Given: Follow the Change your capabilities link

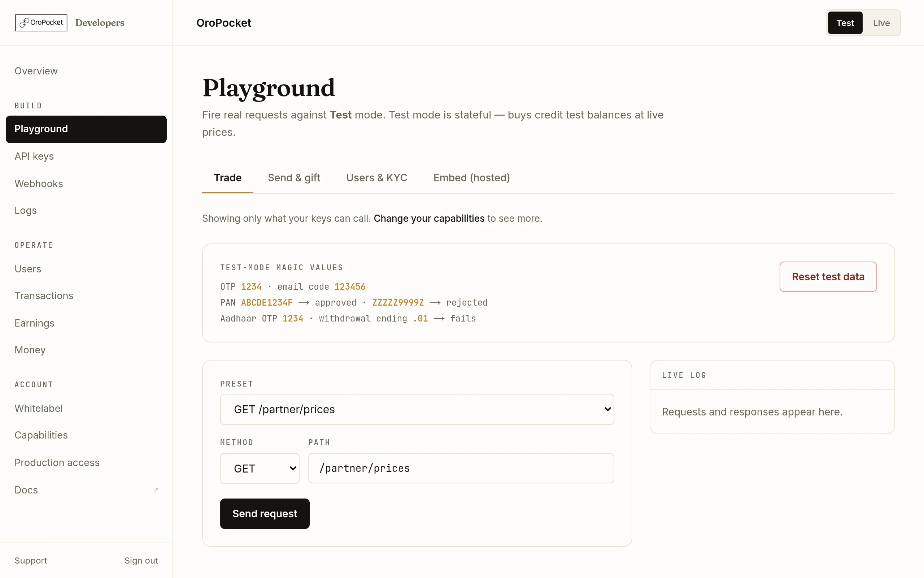Looking at the screenshot, I should 429,219.
